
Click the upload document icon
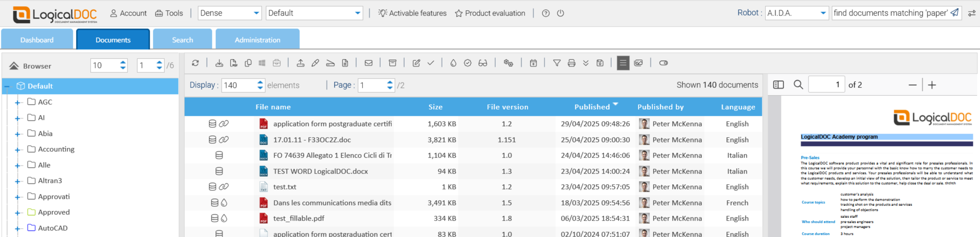301,63
